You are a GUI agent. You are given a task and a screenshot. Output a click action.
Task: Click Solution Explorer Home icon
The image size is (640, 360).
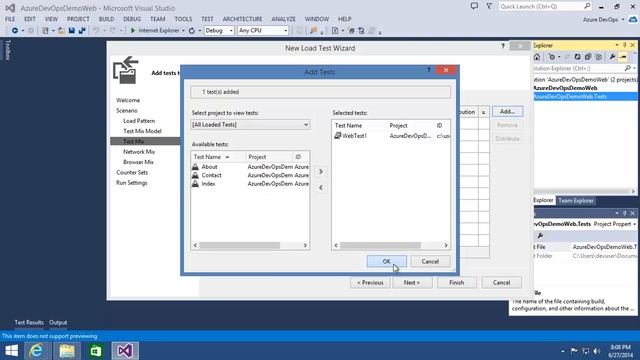pos(537,57)
